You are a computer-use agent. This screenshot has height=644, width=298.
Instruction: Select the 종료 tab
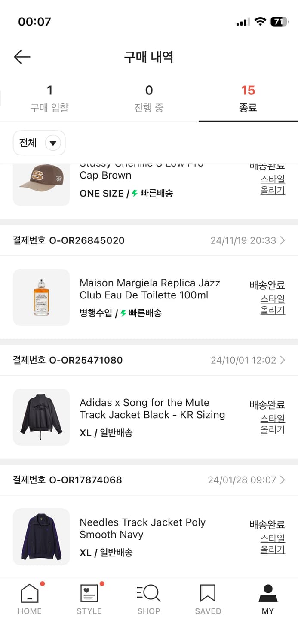(x=248, y=99)
